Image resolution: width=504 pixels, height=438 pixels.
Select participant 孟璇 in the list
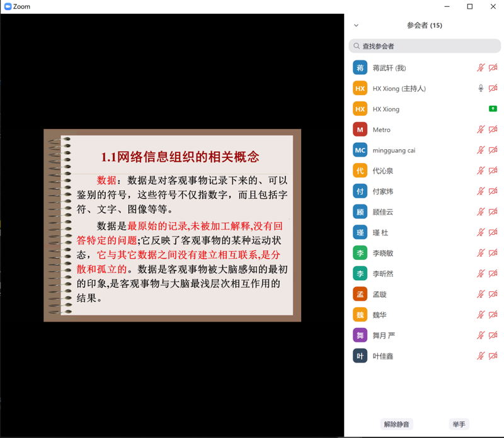(380, 295)
